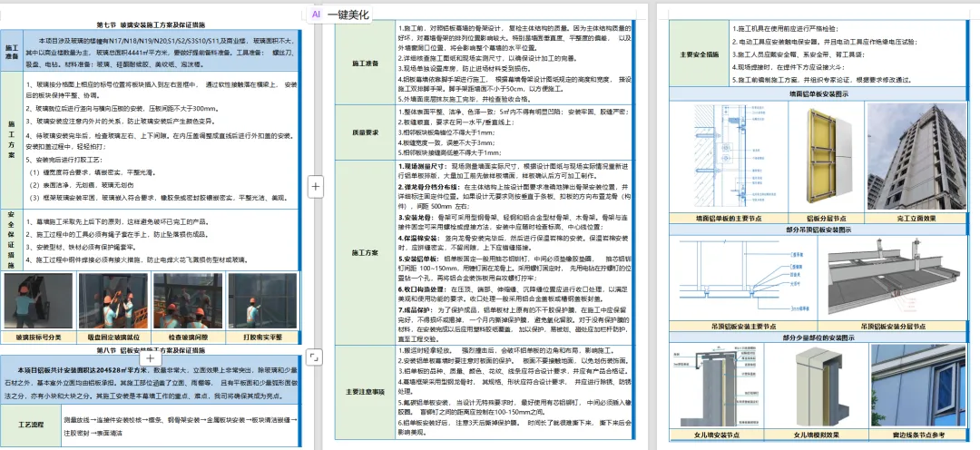Click the 施工准备 cell on the first page
The height and width of the screenshot is (450, 980).
(11, 51)
